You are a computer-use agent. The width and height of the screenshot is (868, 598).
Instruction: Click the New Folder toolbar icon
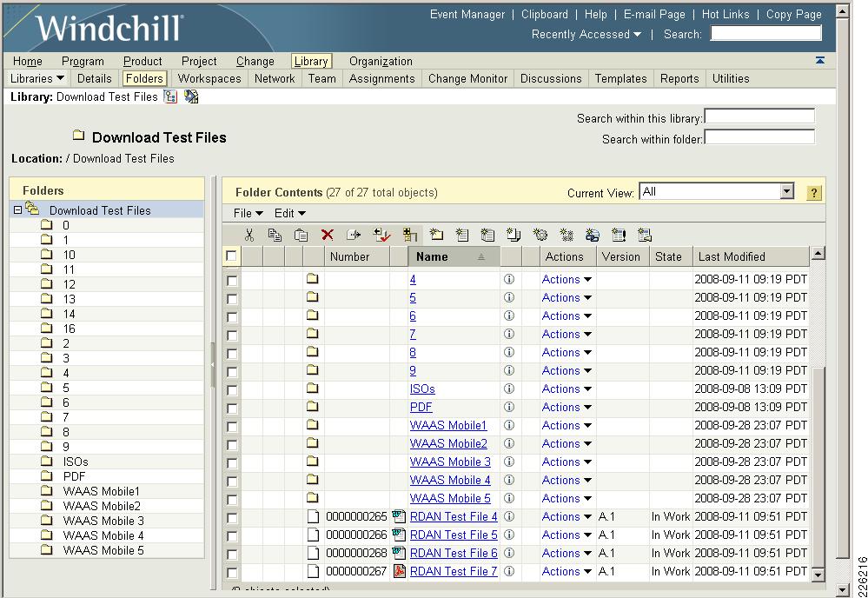436,235
